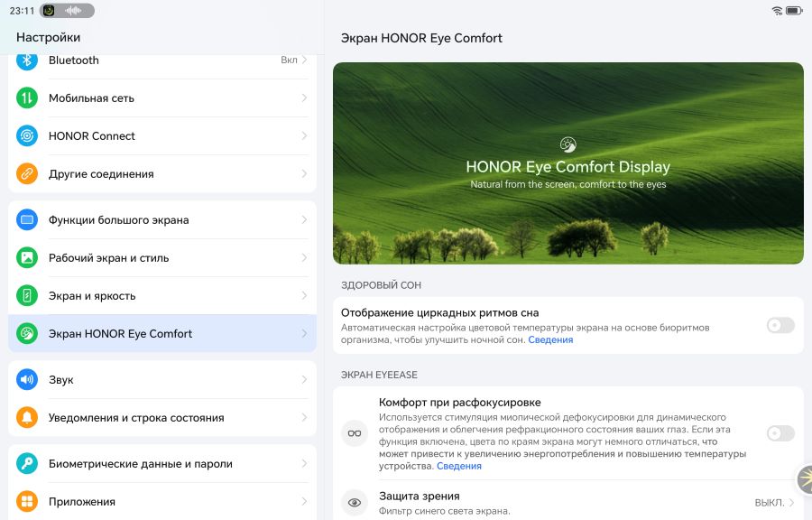Viewport: 812px width, 520px height.
Task: Open Функции большого экрана entry
Action: point(162,219)
